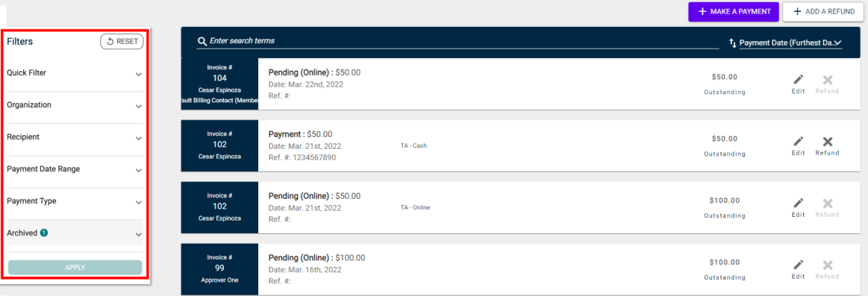Screen dimensions: 868x296
Task: Open the Payment Date sort dropdown
Action: click(790, 43)
